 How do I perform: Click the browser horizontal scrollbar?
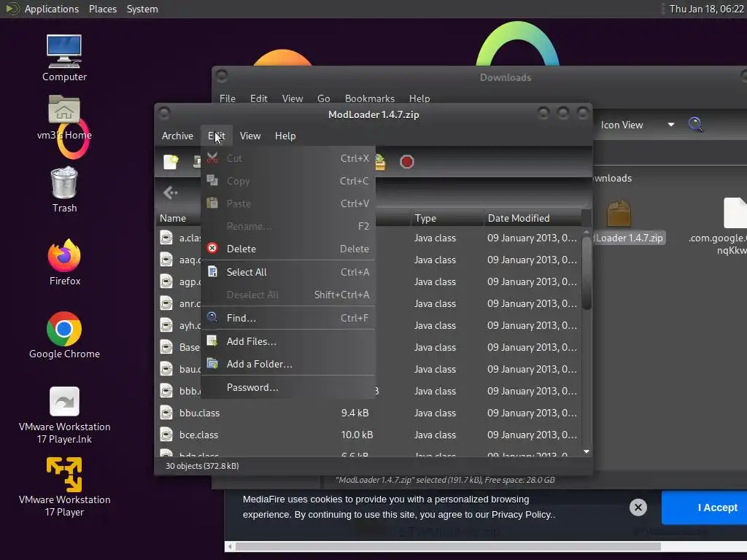pyautogui.click(x=448, y=546)
